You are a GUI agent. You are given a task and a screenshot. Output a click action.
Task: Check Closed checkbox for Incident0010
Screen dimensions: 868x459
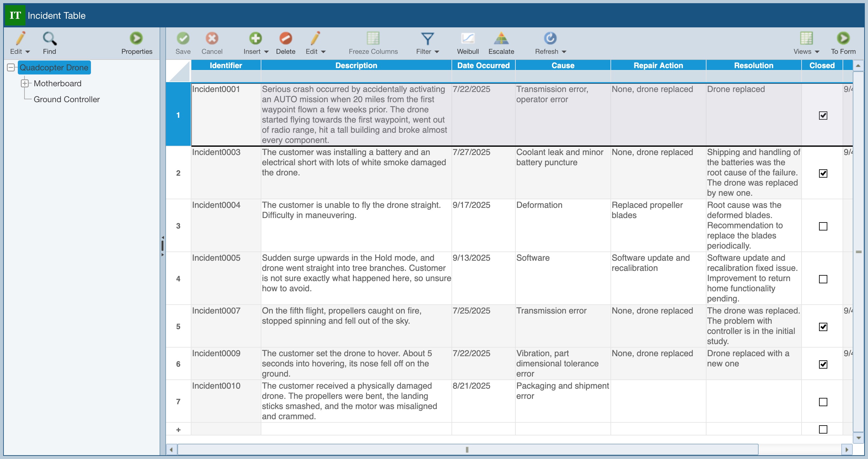823,402
